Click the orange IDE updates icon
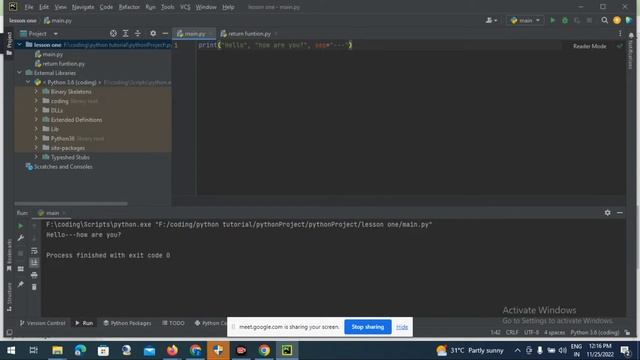The image size is (640, 360). point(617,20)
